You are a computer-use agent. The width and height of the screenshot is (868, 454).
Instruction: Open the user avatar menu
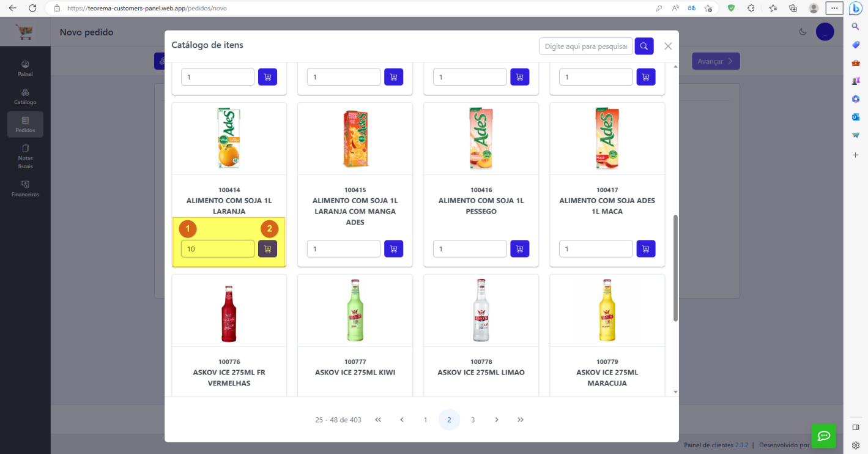[825, 32]
